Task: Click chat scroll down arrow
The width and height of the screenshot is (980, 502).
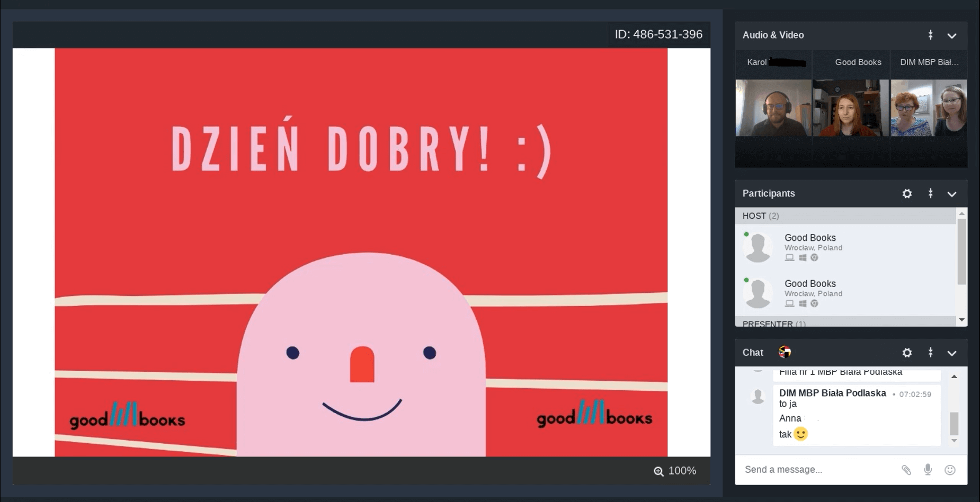Action: point(954,441)
